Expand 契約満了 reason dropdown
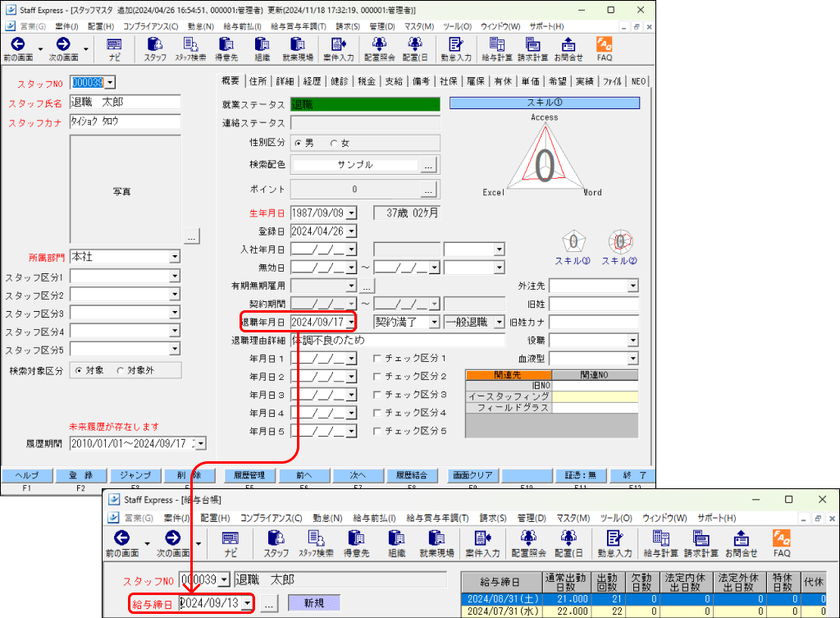This screenshot has height=618, width=840. tap(435, 323)
